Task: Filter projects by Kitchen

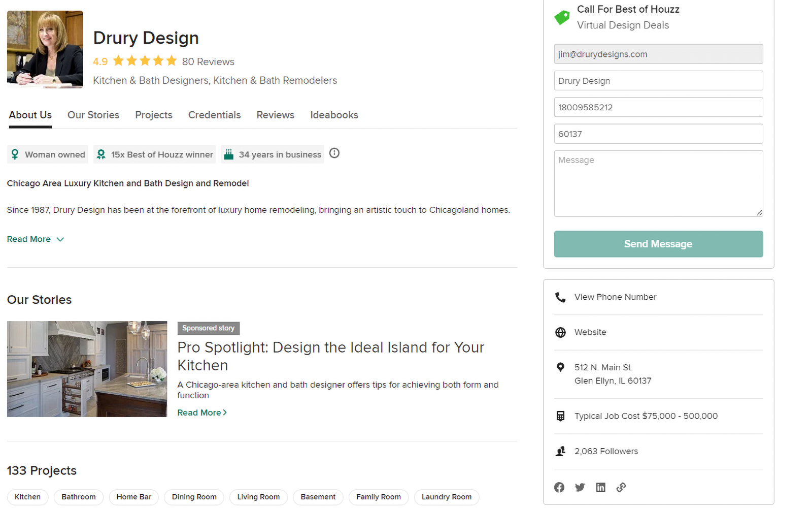Action: click(27, 497)
